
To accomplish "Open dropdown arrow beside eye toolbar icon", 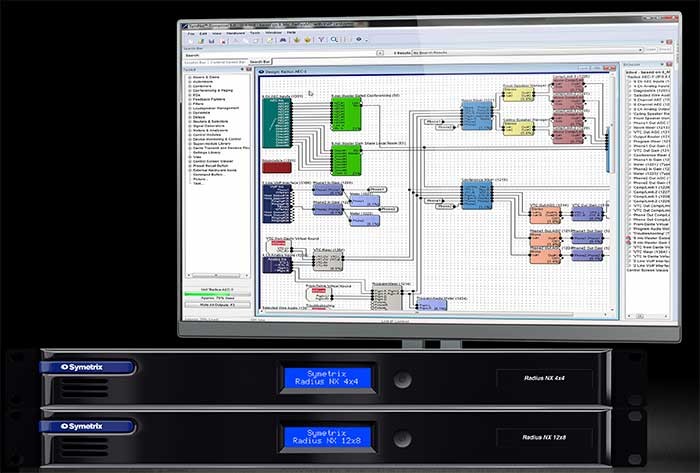I will coord(367,41).
